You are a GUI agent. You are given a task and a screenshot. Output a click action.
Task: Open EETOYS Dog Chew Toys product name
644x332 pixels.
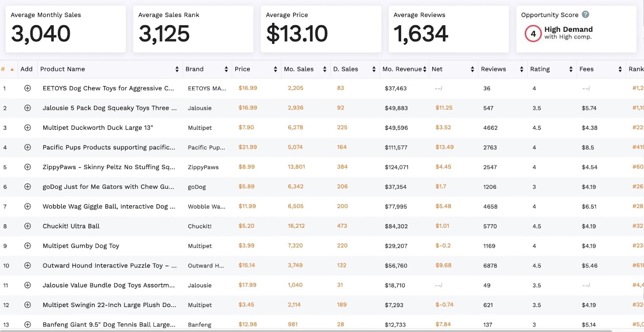(108, 88)
